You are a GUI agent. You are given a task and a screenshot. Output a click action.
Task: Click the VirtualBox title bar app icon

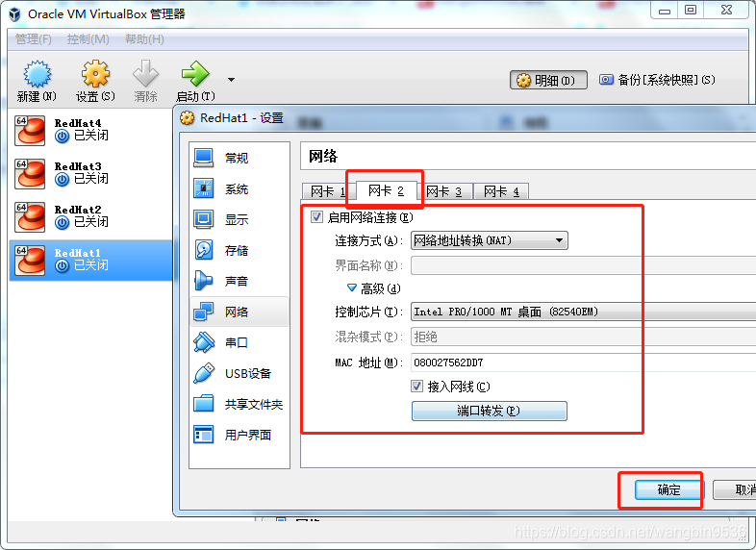pos(15,14)
